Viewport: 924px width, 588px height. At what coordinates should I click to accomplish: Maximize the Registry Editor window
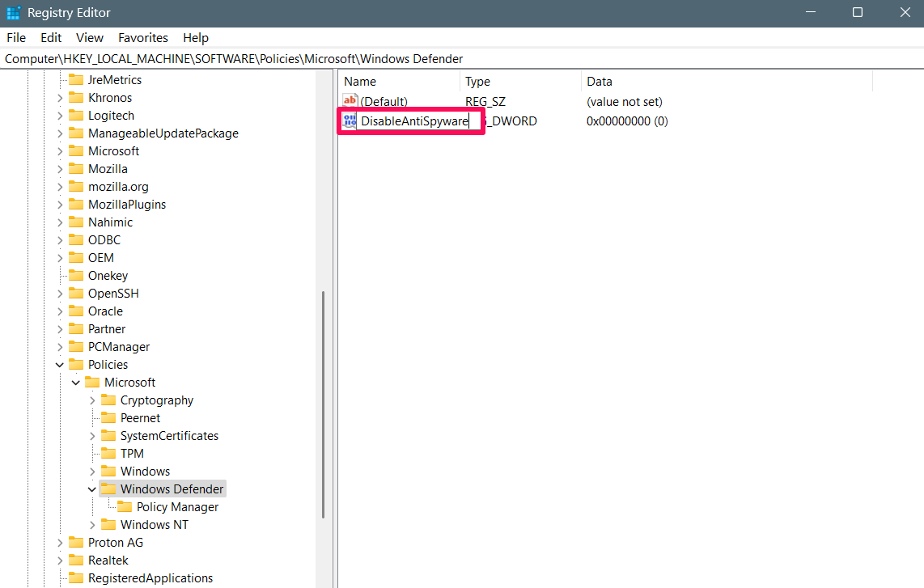coord(858,12)
